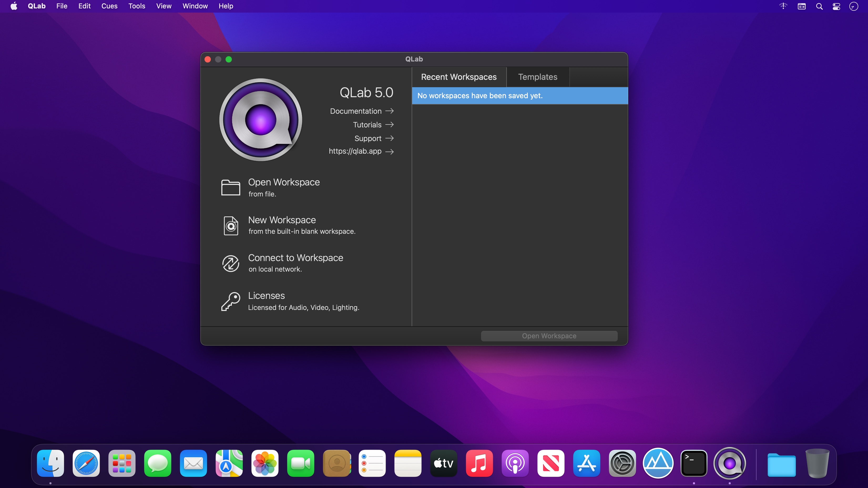
Task: Open the Window menu
Action: [x=195, y=6]
